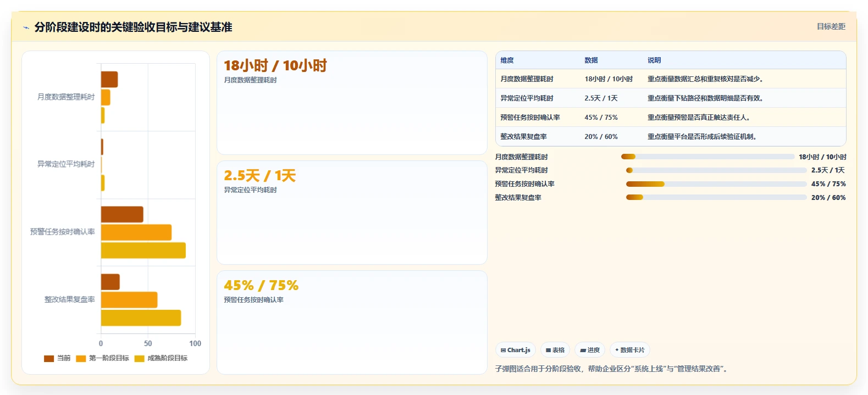Image resolution: width=868 pixels, height=395 pixels.
Task: Click the 第一阶段目标 bar for 预警任务按时确认率
Action: [136, 232]
